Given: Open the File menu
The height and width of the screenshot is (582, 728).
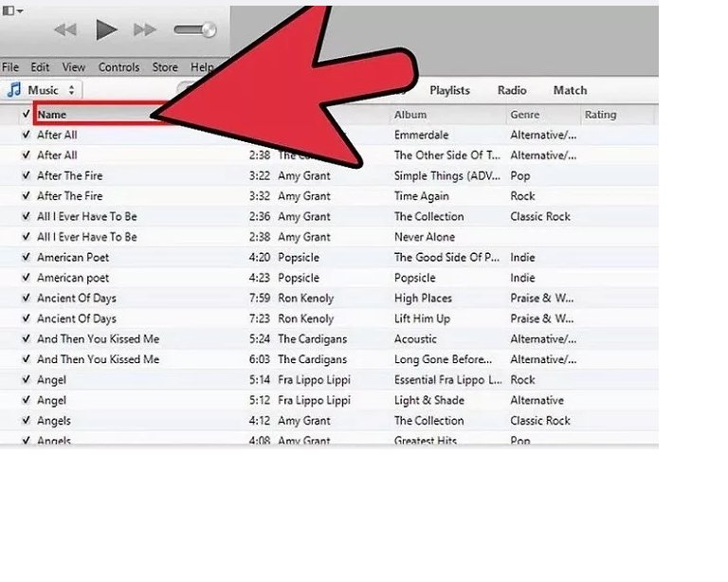Looking at the screenshot, I should (x=10, y=67).
